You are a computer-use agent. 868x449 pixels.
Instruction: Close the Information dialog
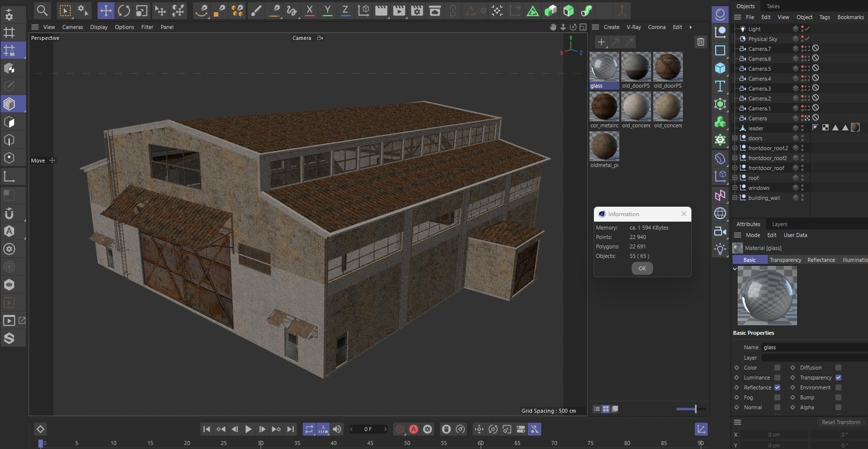click(x=684, y=214)
